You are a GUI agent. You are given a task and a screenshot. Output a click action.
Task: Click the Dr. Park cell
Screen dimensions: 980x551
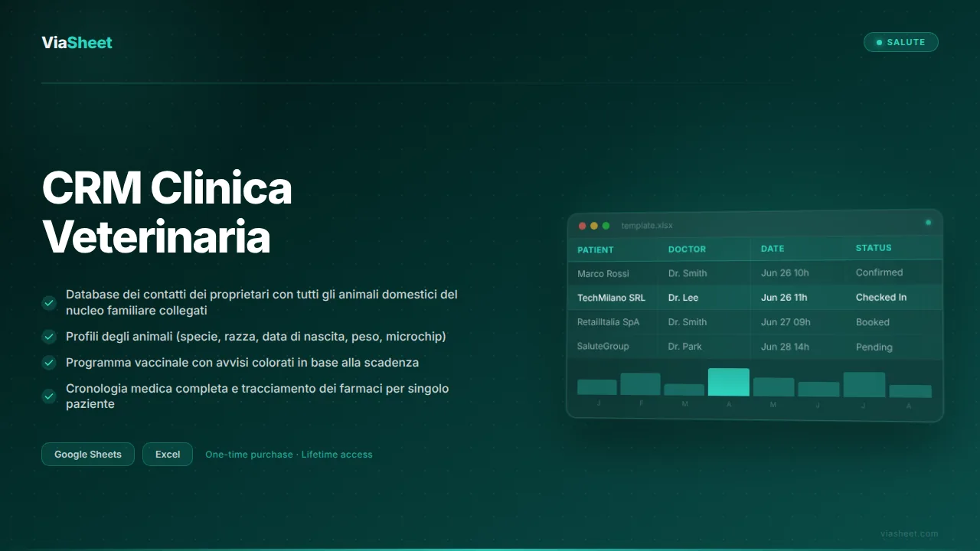click(685, 347)
